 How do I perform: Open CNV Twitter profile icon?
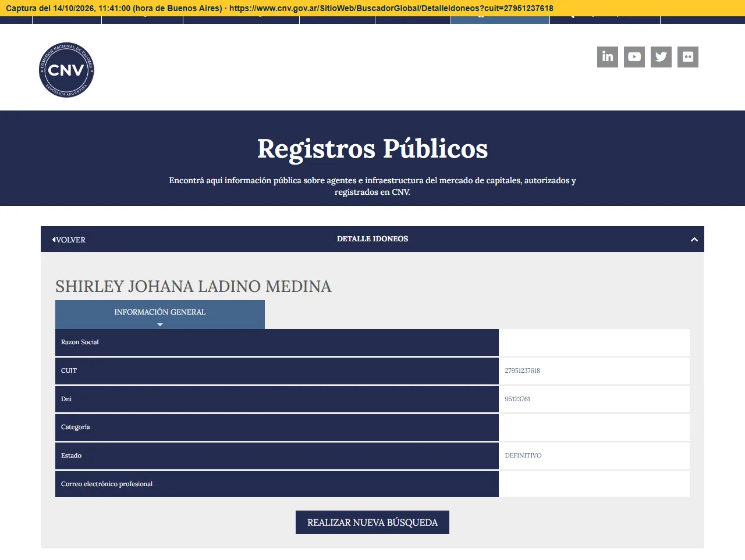point(661,57)
